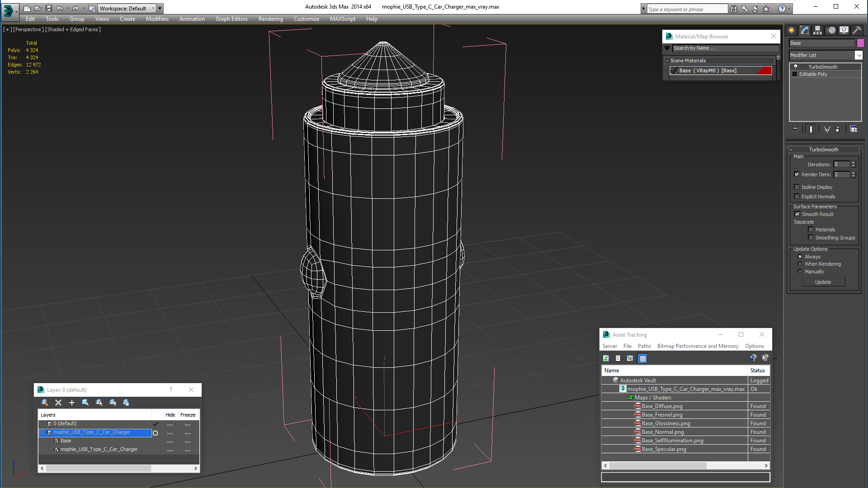Screen dimensions: 868x488
Task: Click the Open File folder icon
Action: click(38, 8)
